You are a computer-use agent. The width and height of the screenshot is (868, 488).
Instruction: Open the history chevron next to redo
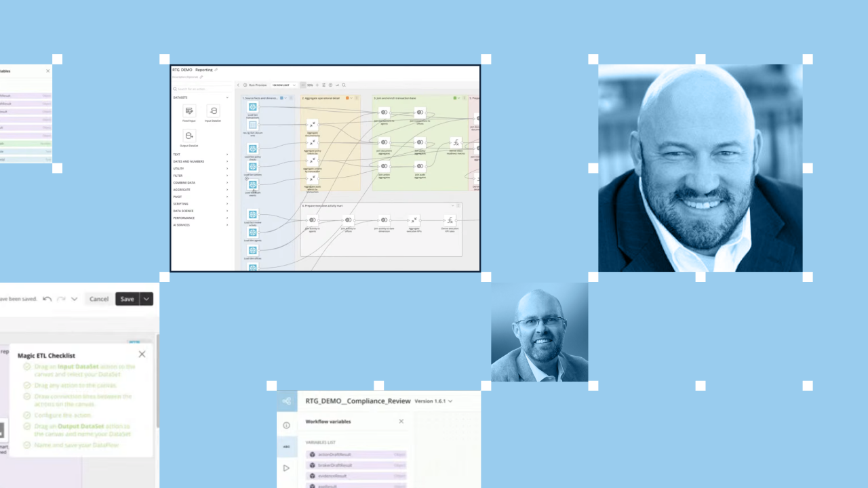click(x=74, y=299)
